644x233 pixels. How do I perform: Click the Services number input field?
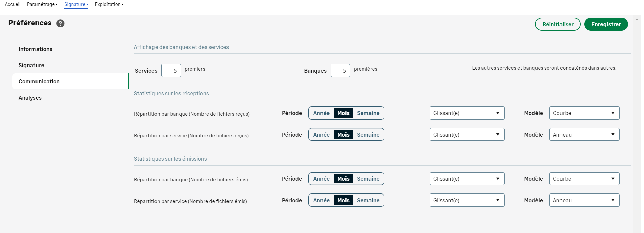[x=171, y=71]
